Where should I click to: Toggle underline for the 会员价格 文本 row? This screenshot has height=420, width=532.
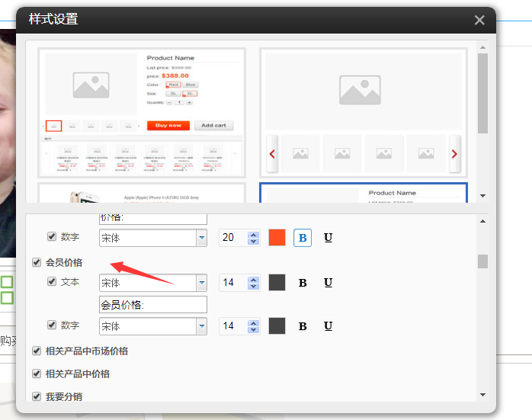click(x=328, y=283)
